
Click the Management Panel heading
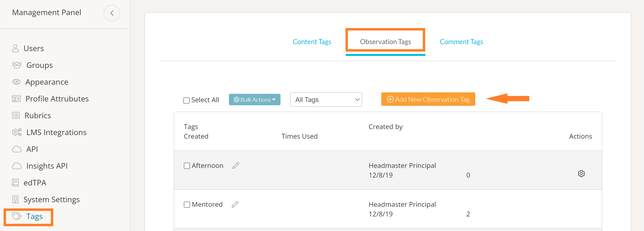(47, 12)
